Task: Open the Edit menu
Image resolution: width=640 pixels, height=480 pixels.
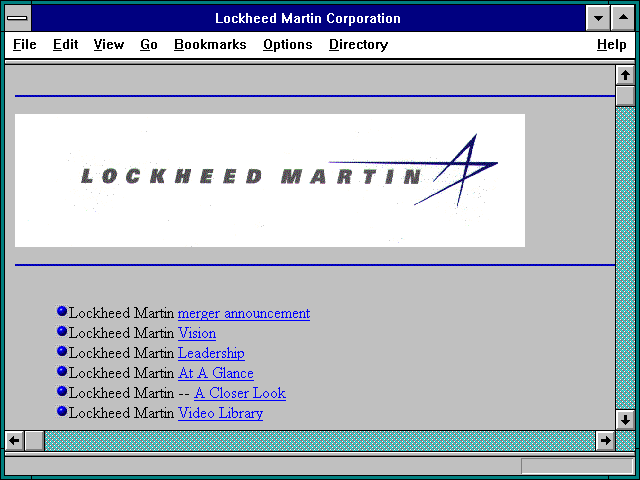Action: [65, 44]
